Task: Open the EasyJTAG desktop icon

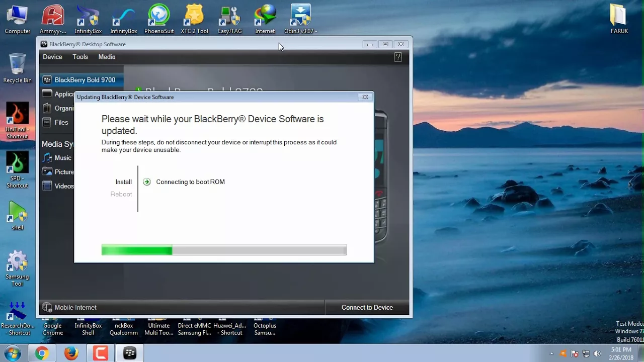Action: [230, 20]
